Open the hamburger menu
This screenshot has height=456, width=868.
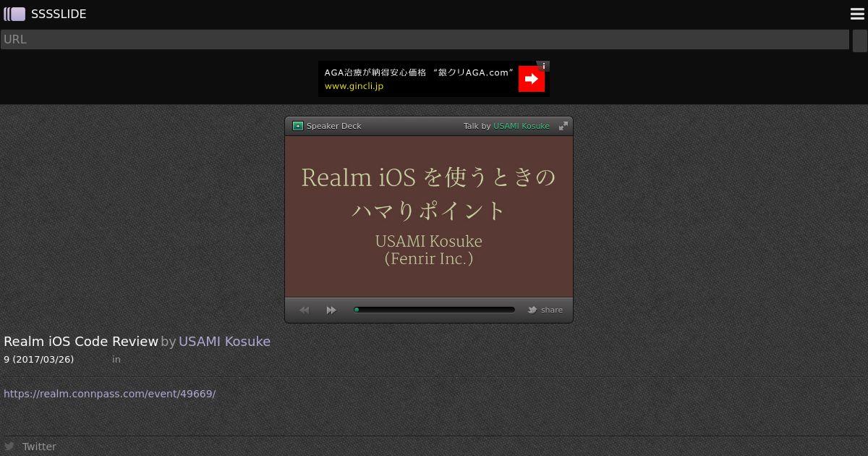point(857,14)
